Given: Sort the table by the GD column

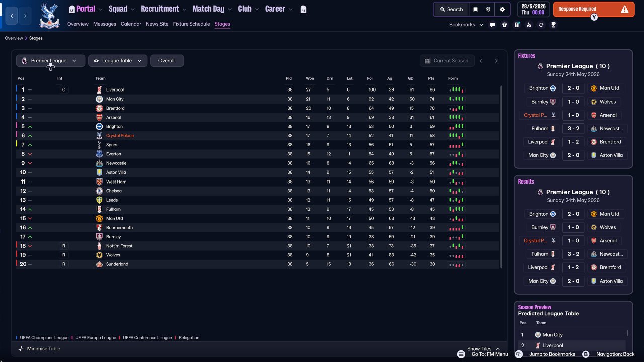Looking at the screenshot, I should pyautogui.click(x=411, y=78).
